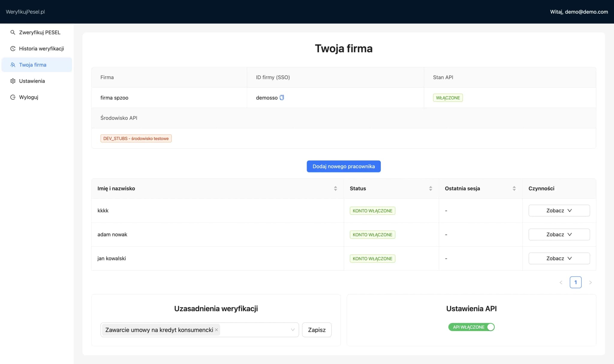Image resolution: width=614 pixels, height=364 pixels.
Task: Open Zobacz dropdown for jan kowalski
Action: pyautogui.click(x=559, y=258)
